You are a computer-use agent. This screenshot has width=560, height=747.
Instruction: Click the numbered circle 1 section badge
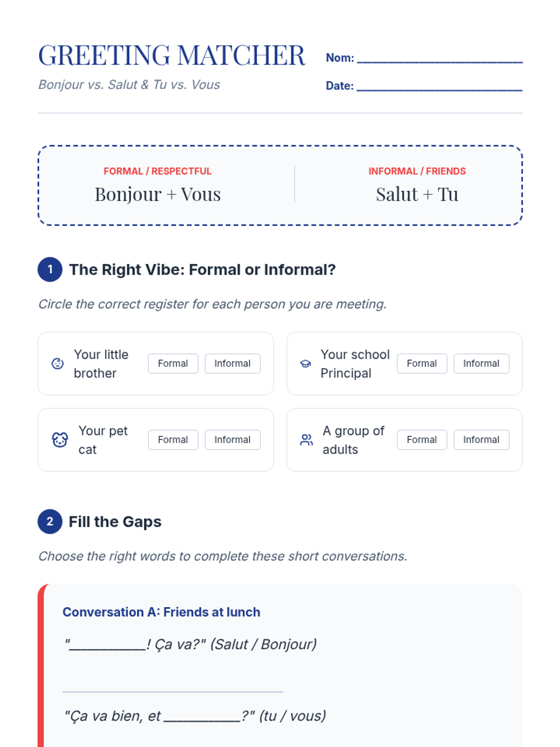coord(50,269)
